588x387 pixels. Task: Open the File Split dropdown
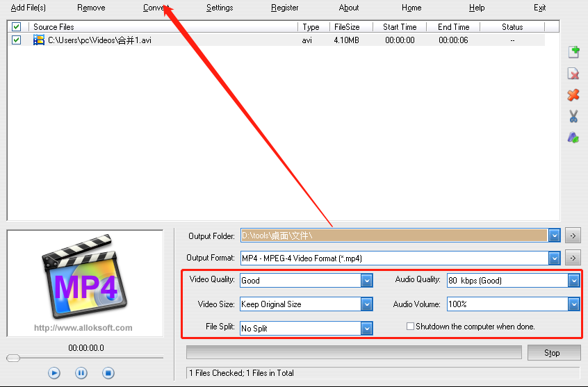(367, 329)
